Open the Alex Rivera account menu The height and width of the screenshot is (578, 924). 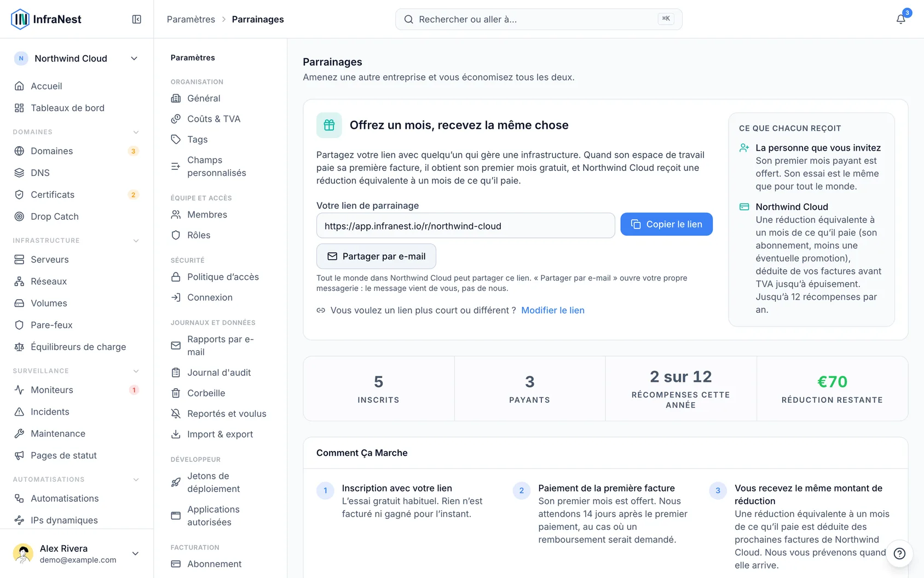77,553
